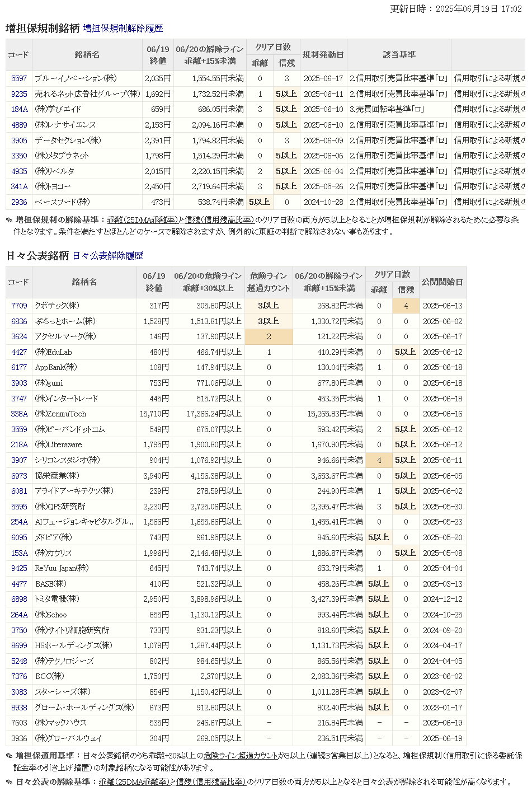Open stock code 6095 link
532x796 pixels.
[x=19, y=537]
